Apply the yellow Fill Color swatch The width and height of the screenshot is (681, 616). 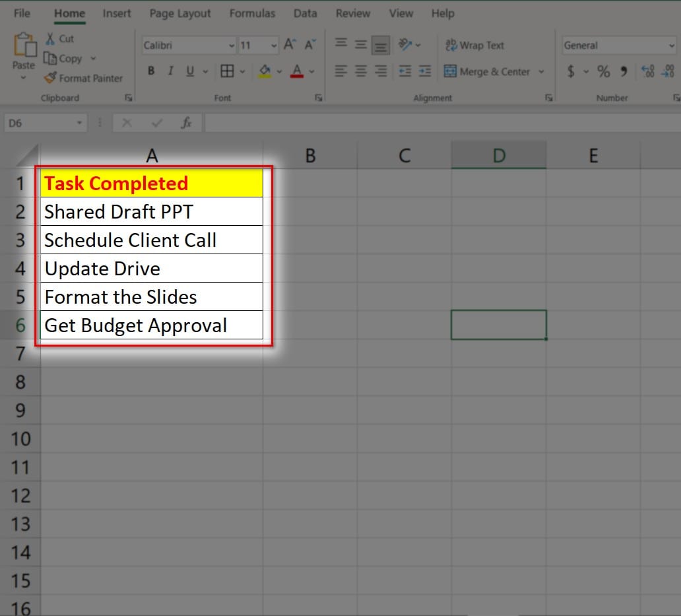click(x=265, y=71)
